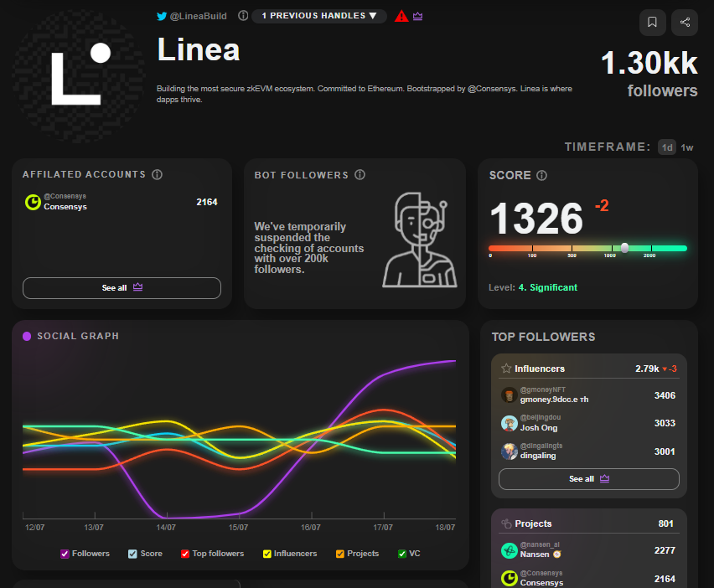Click the Consensys logo in Affilated Accounts
Screen dimensions: 714x588
(x=33, y=202)
